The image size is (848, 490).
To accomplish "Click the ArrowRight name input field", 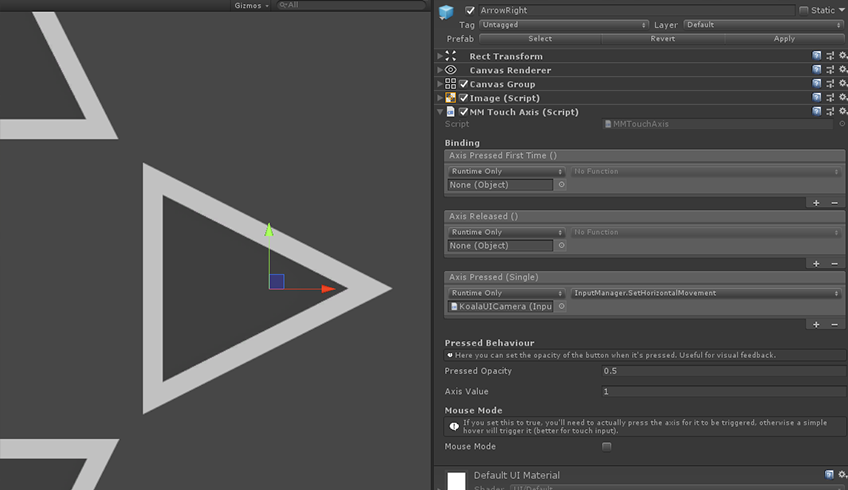I will 637,10.
